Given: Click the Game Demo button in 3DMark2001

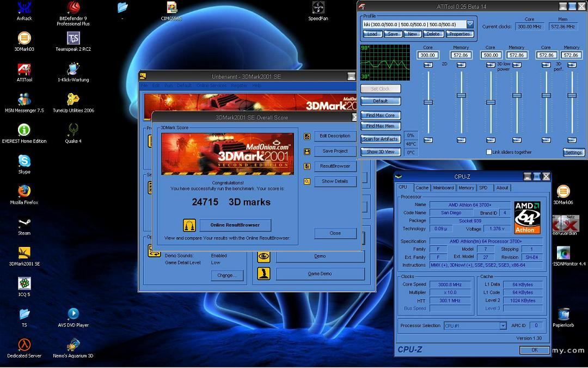Looking at the screenshot, I should tap(320, 274).
